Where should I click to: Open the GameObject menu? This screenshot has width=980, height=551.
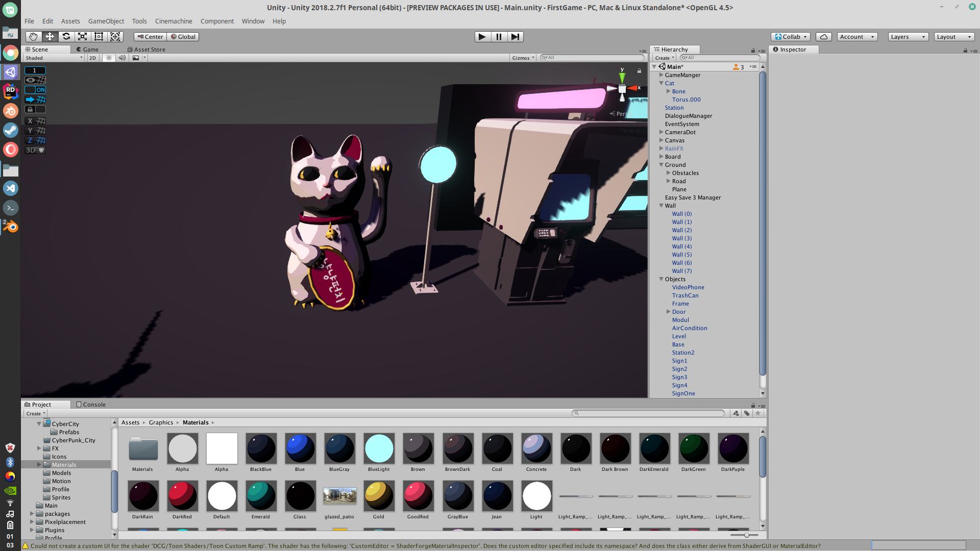point(106,21)
